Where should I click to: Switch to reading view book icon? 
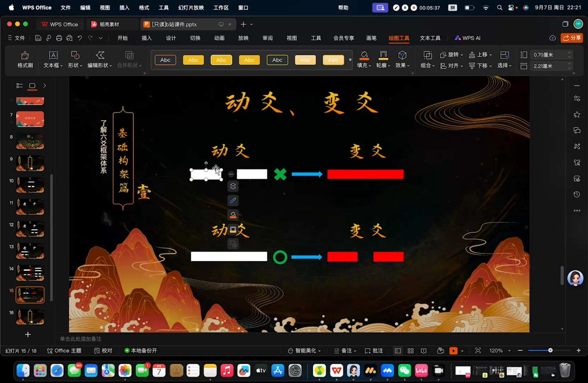pos(424,351)
